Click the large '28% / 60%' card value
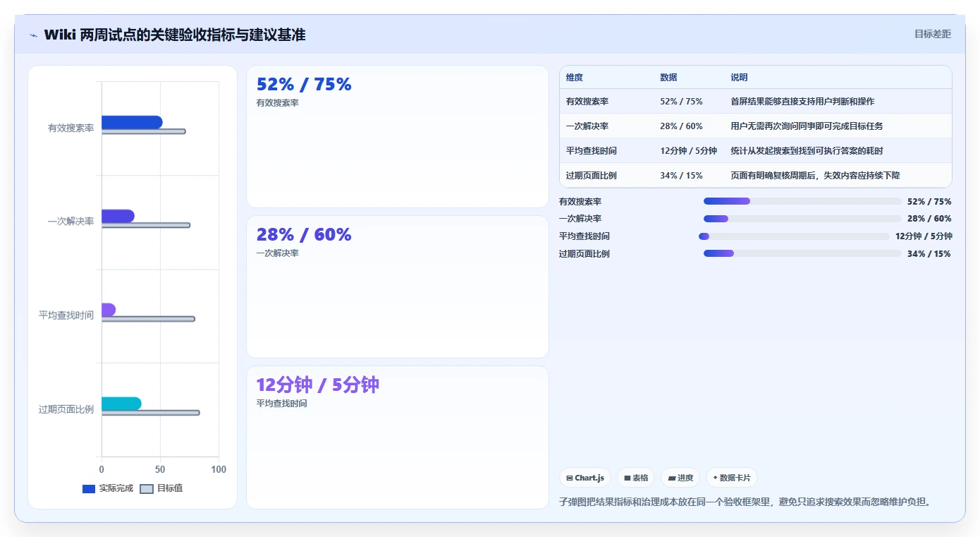980x537 pixels. click(x=304, y=235)
